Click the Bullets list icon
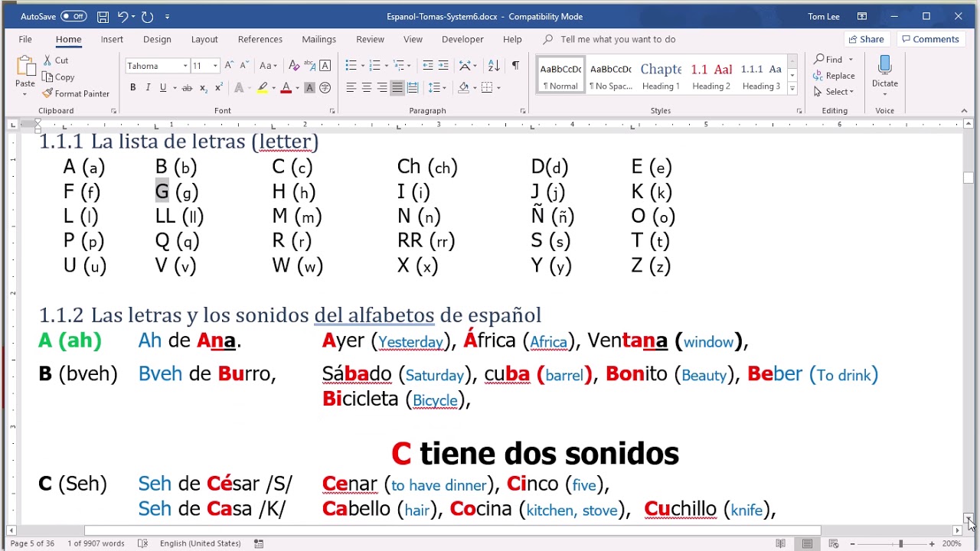980x551 pixels. pos(351,66)
